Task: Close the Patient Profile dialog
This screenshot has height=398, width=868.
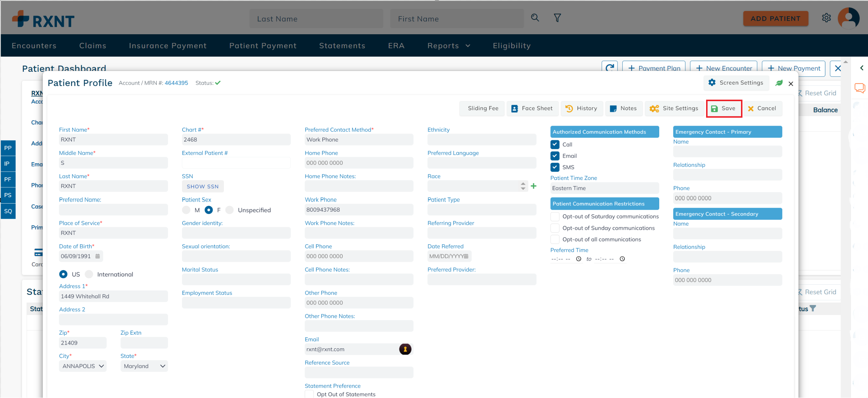Action: 790,83
